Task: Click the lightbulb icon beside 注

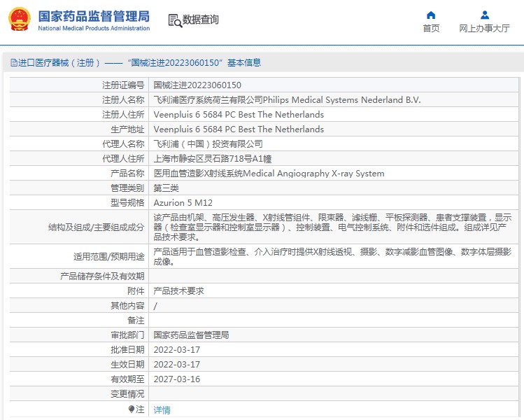Action: [132, 409]
